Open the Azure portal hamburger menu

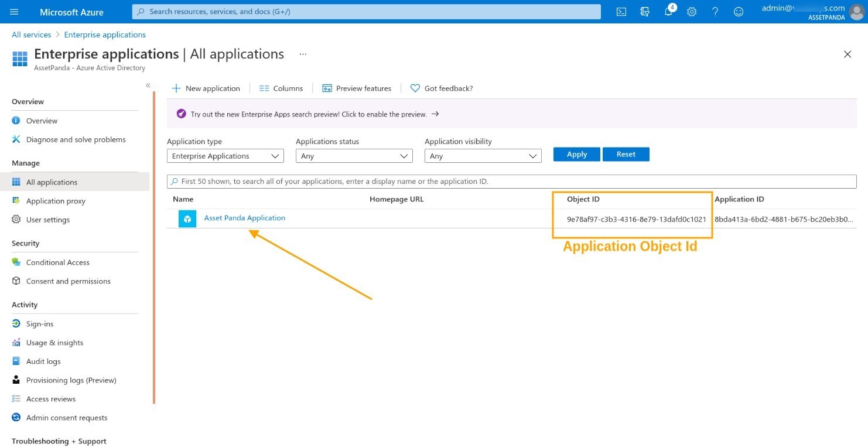click(15, 12)
